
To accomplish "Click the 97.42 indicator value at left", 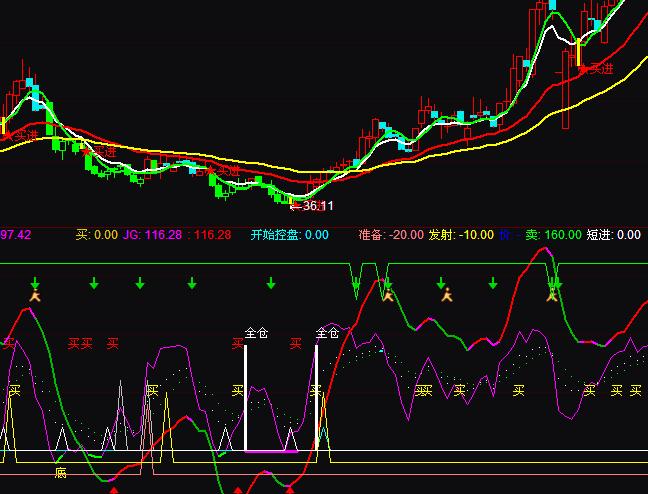I will (15, 235).
